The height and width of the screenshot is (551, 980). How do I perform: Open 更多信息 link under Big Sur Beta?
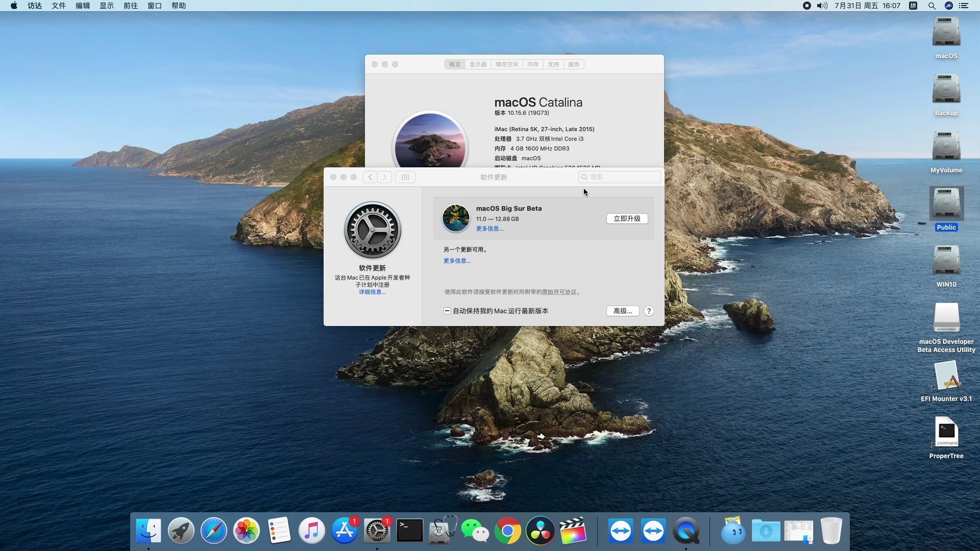tap(489, 229)
